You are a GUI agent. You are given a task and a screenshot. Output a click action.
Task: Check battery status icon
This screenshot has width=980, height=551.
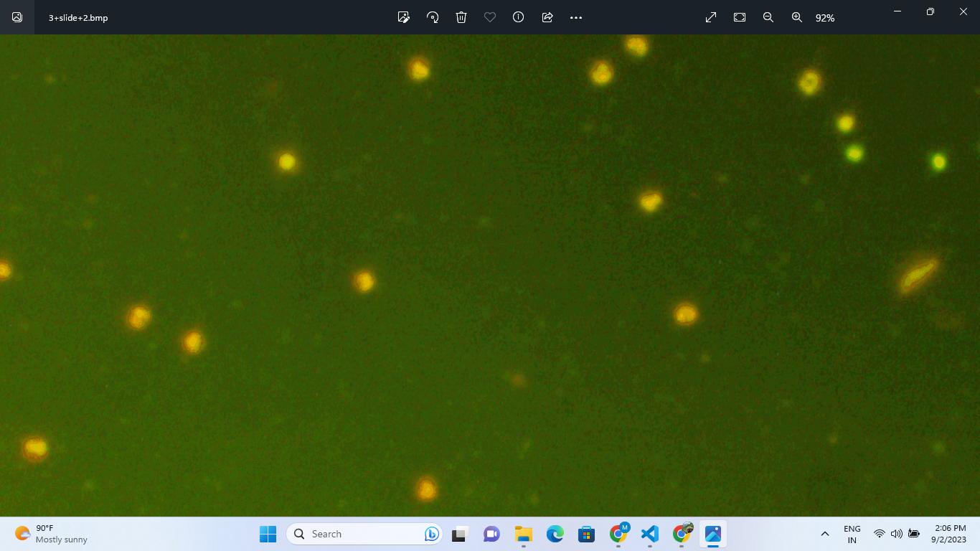pos(914,534)
